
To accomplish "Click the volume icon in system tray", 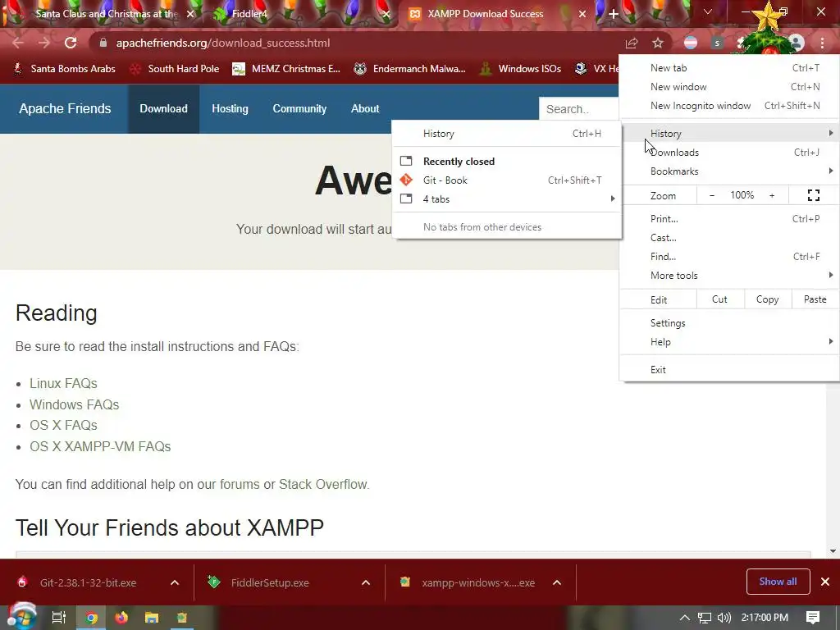I will [724, 618].
